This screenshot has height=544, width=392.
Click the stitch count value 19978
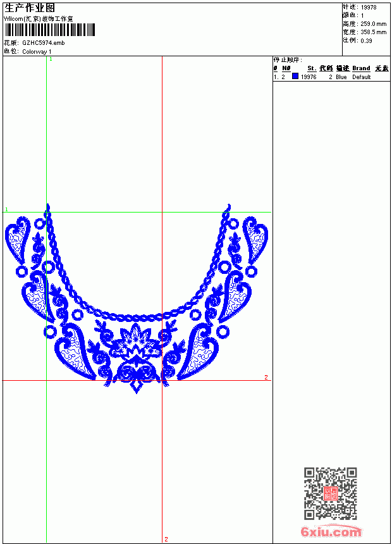pyautogui.click(x=369, y=8)
